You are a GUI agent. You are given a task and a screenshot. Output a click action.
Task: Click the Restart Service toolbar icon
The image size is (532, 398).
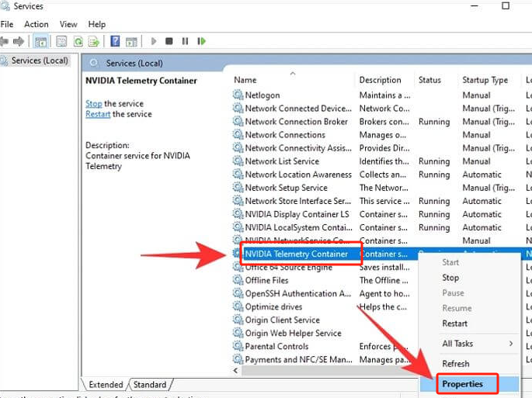(x=201, y=41)
